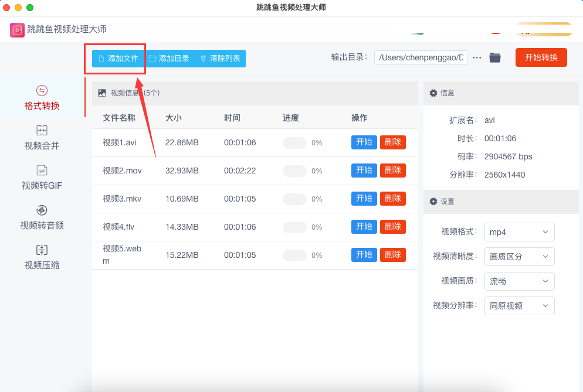The height and width of the screenshot is (392, 583).
Task: Start converting 视频1.avi
Action: [x=364, y=142]
